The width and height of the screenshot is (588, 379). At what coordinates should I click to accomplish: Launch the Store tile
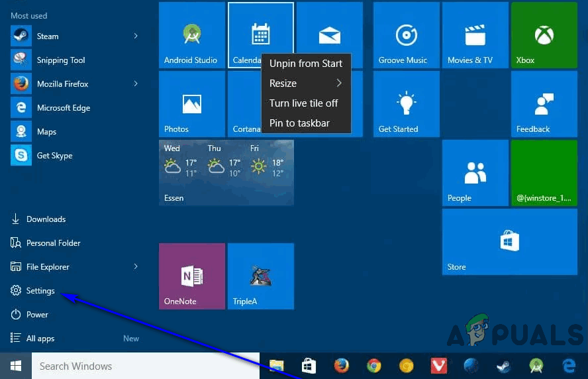(509, 242)
